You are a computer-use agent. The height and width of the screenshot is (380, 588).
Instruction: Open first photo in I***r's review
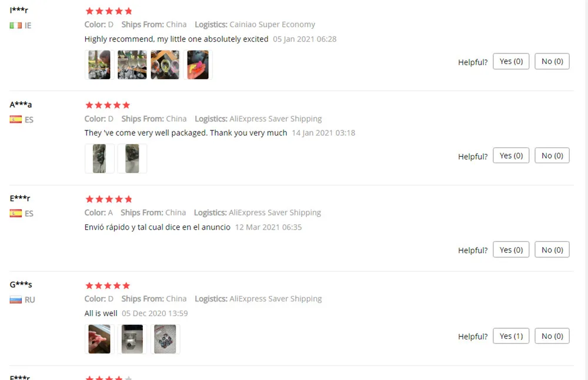99,65
